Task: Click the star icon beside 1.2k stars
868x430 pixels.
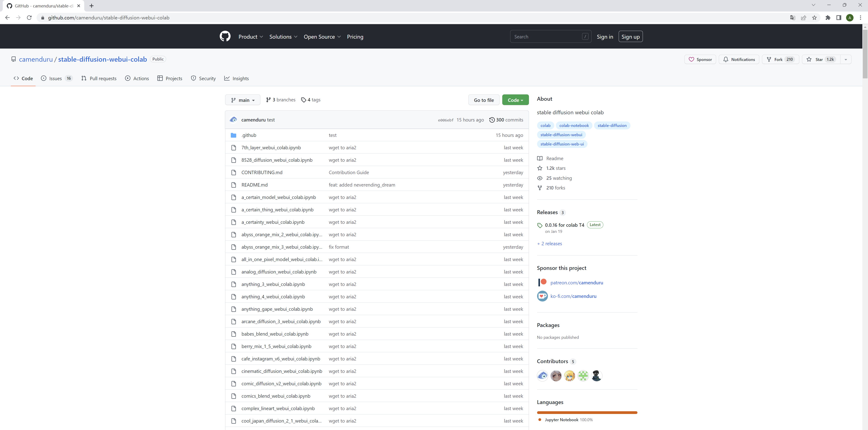Action: 540,168
